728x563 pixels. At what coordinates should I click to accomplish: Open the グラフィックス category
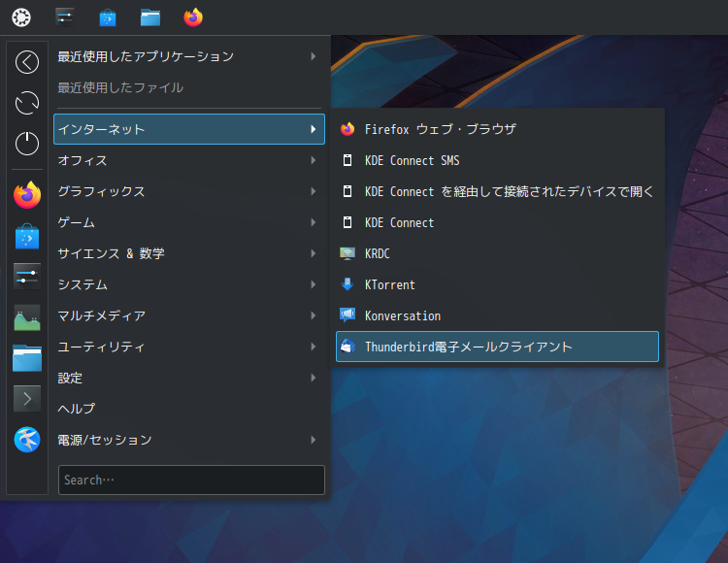click(x=189, y=191)
